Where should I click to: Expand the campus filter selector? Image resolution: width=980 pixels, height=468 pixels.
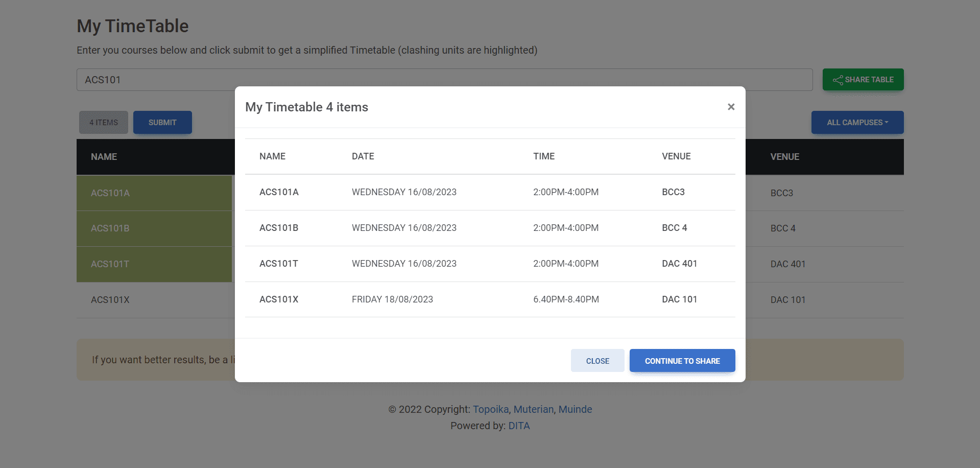point(857,122)
